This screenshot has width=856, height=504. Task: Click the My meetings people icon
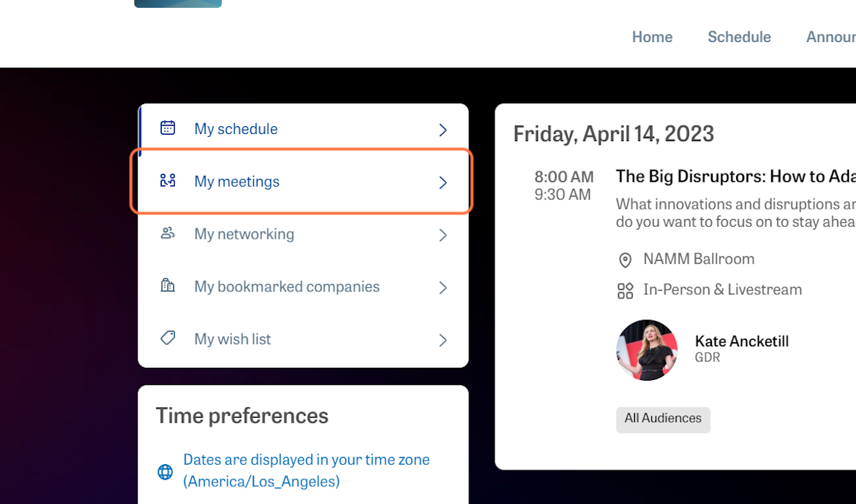(x=167, y=180)
